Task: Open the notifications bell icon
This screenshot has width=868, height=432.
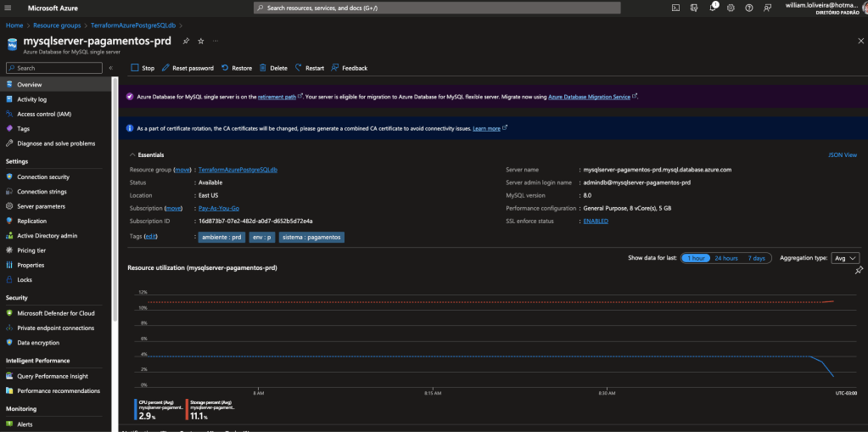Action: point(714,8)
